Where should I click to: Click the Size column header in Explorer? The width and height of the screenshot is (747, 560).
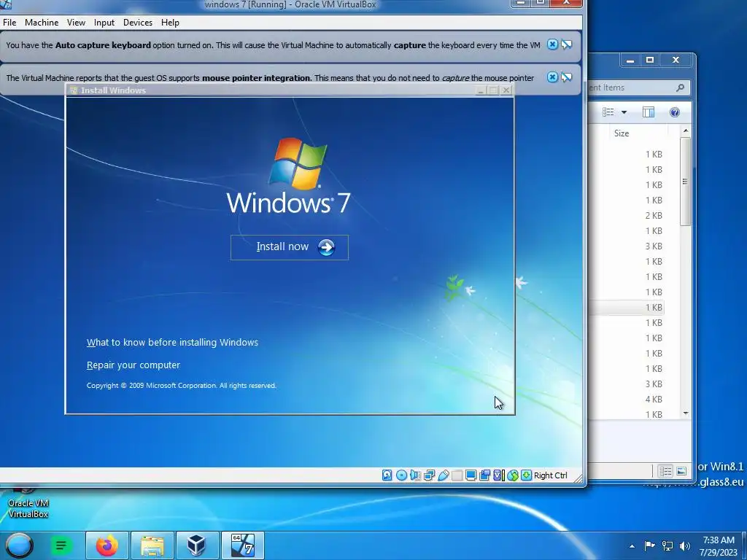tap(639, 133)
